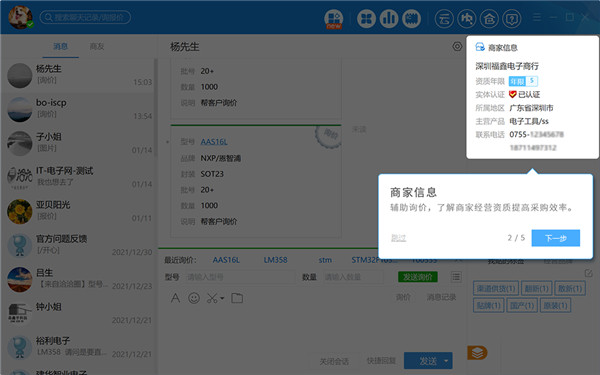Switch to the 消息 tab
This screenshot has width=600, height=375.
pos(60,46)
